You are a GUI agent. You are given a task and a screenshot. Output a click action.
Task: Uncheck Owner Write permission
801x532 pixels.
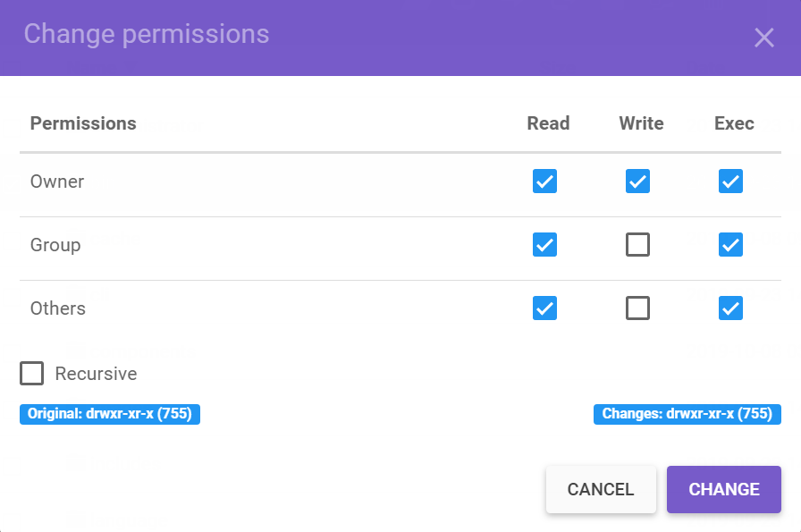[x=637, y=182]
